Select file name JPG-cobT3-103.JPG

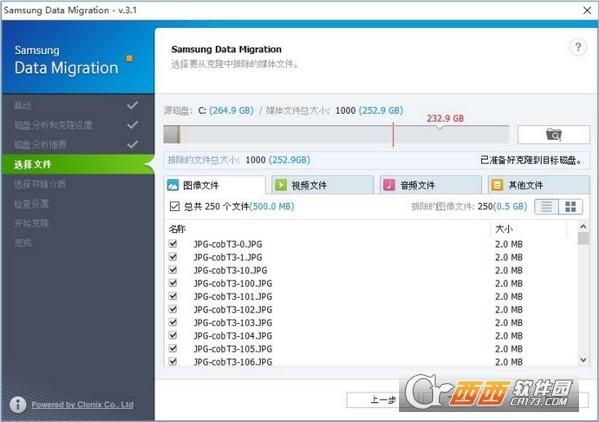[x=233, y=323]
